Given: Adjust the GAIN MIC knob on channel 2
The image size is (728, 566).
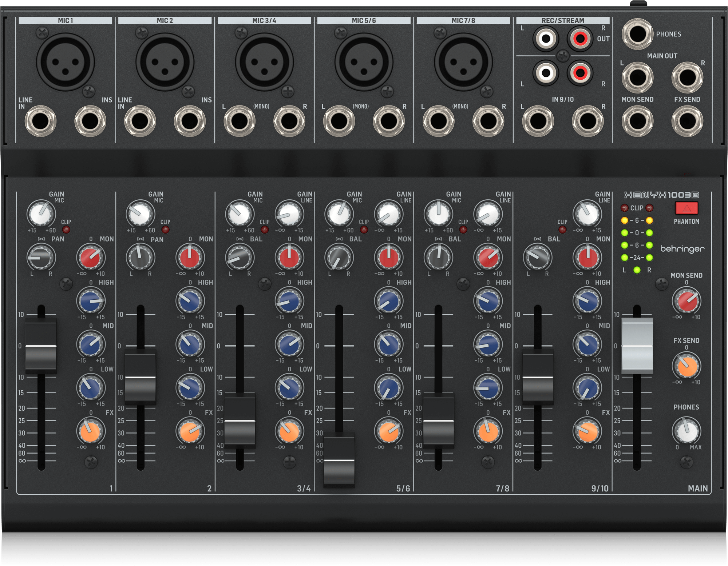Looking at the screenshot, I should click(x=140, y=214).
